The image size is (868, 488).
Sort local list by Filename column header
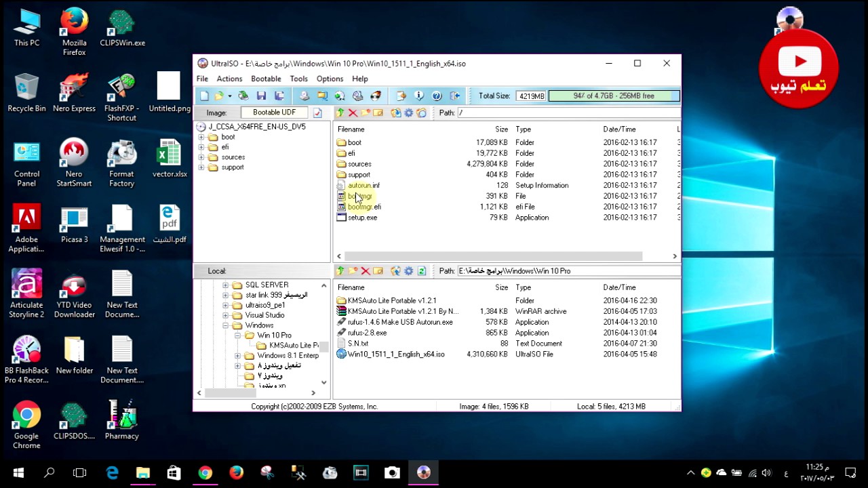pos(351,287)
